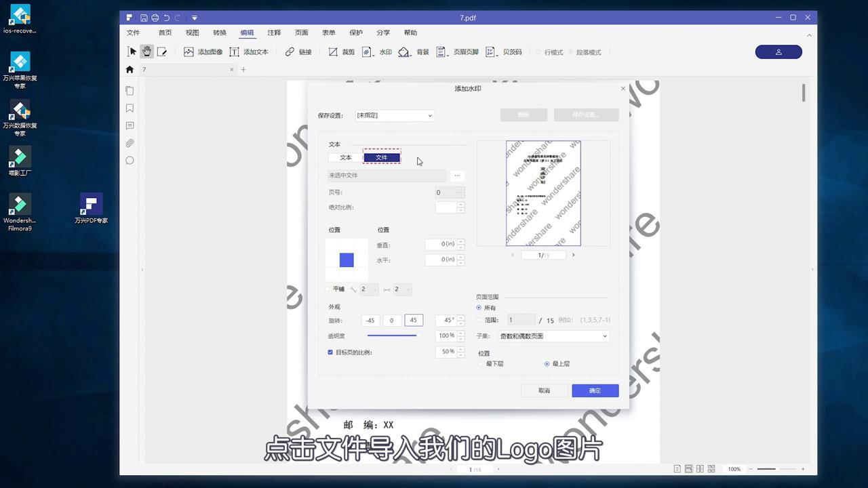Open the page thumbnails sidebar panel
The width and height of the screenshot is (868, 488).
[x=130, y=91]
